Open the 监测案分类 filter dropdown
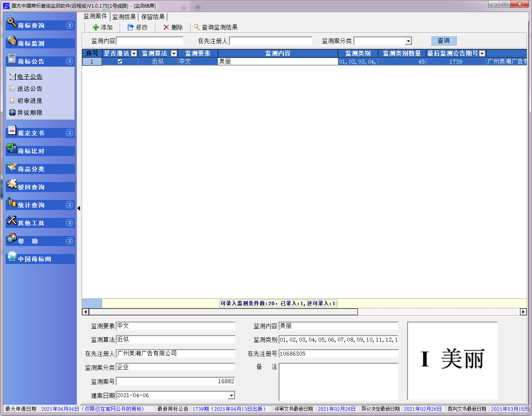Screen dimensions: 532x416 (408, 41)
